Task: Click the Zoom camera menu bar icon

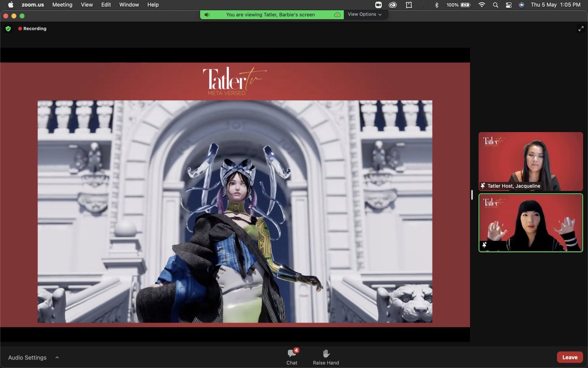Action: point(378,4)
